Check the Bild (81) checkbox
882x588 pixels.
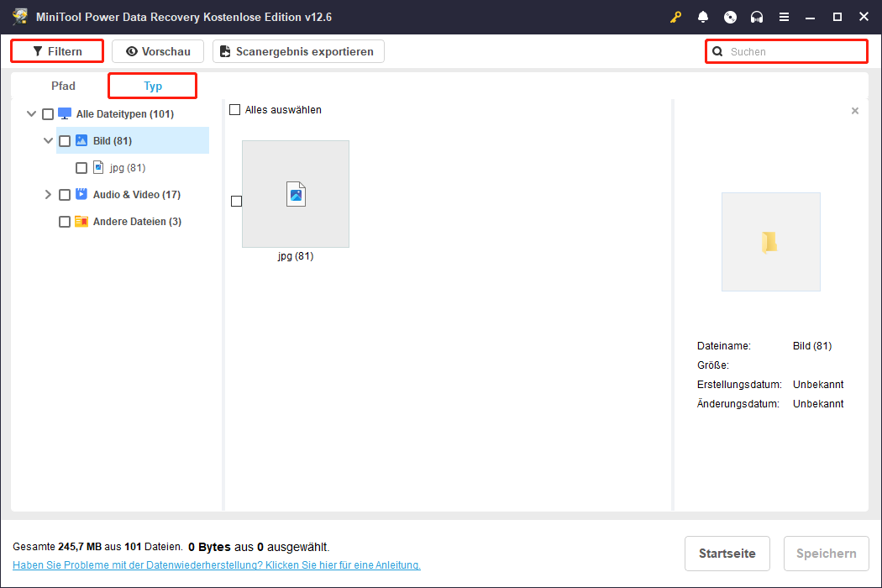(65, 140)
